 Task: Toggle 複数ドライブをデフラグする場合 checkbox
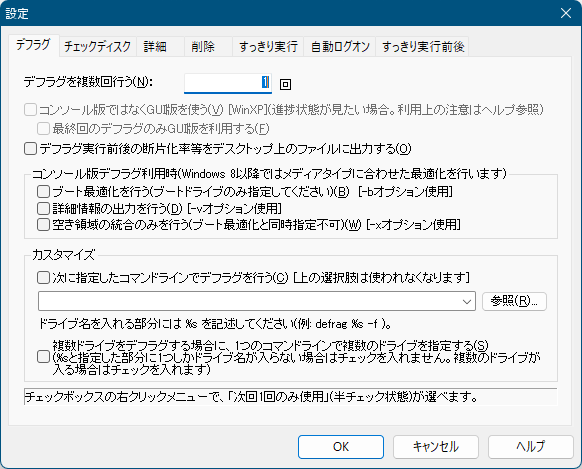43,357
